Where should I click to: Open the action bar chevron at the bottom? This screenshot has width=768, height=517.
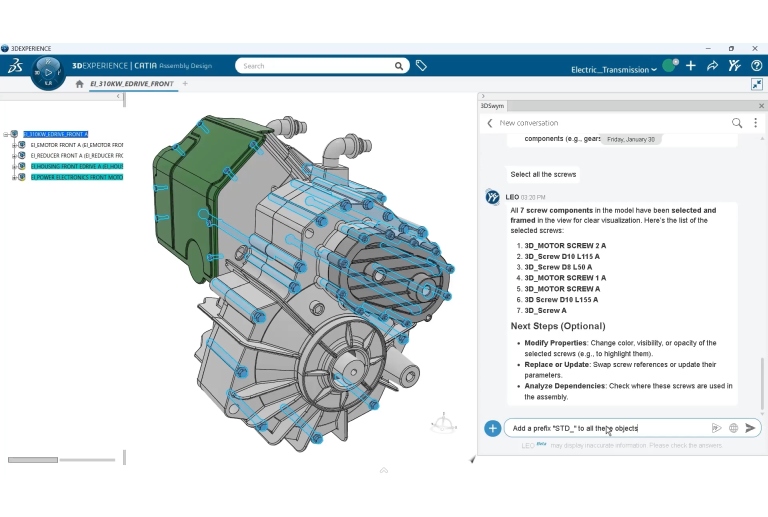tap(384, 470)
